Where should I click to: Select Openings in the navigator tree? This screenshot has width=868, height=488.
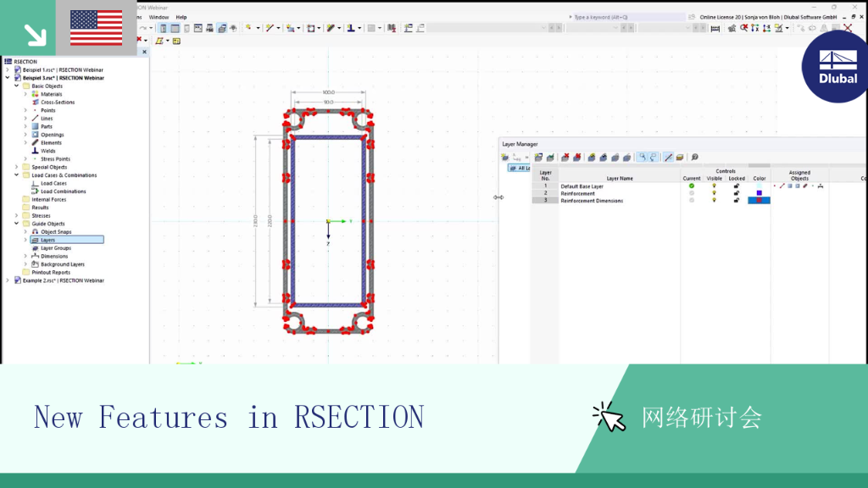[52, 135]
